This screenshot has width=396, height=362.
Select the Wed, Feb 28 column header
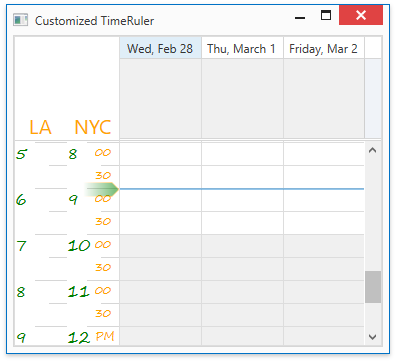pyautogui.click(x=160, y=49)
